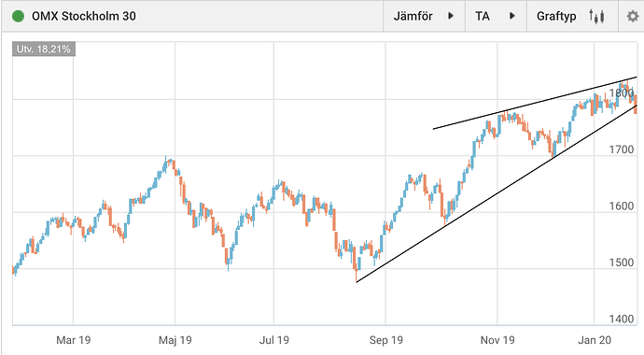Click the Maj 19 date label
This screenshot has width=644, height=355.
point(175,340)
